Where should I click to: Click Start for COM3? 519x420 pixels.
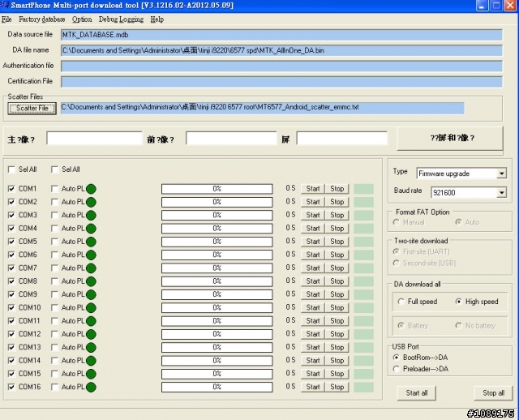coord(313,215)
